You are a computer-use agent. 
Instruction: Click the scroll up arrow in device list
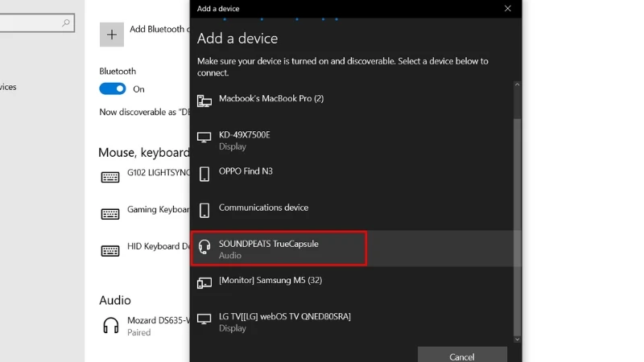[517, 84]
